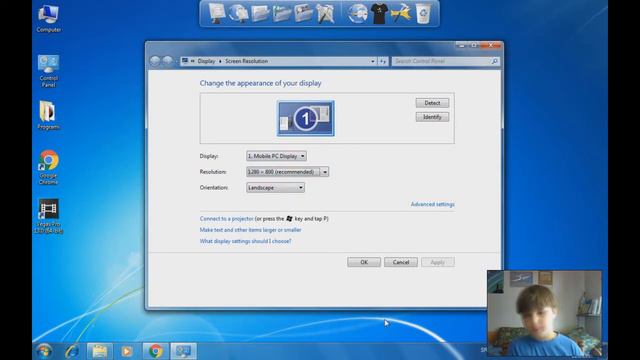Click Screen Resolution in the breadcrumb

pos(247,61)
